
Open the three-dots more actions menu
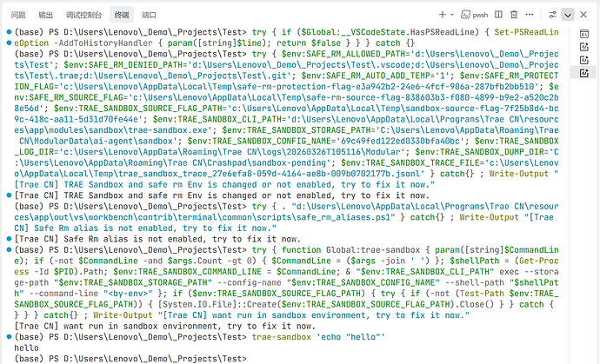530,15
